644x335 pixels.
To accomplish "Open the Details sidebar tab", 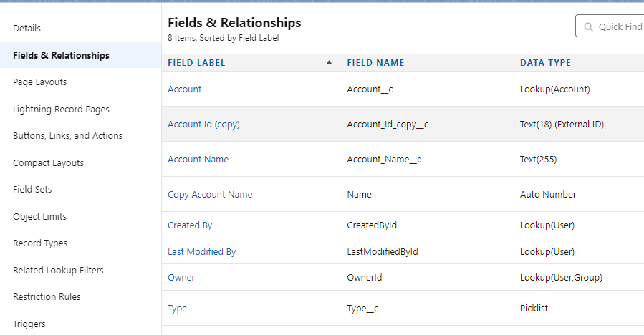I will tap(27, 29).
